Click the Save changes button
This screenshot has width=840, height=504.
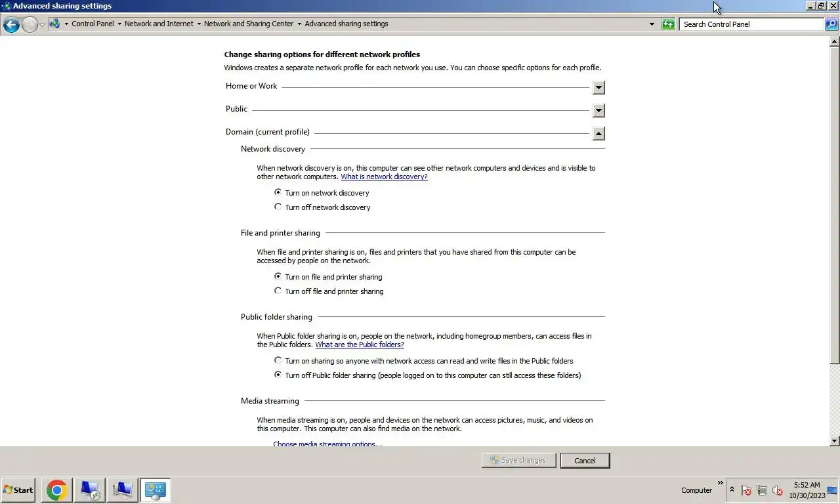518,460
